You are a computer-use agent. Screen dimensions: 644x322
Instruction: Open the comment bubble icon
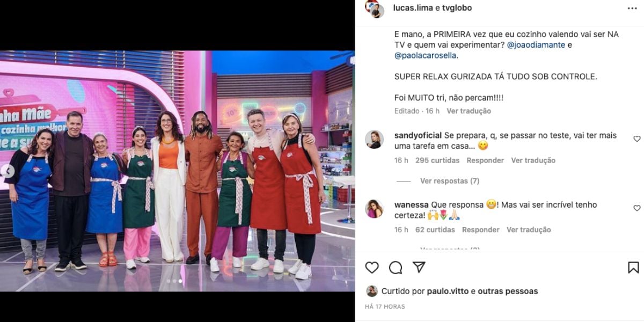tap(396, 267)
